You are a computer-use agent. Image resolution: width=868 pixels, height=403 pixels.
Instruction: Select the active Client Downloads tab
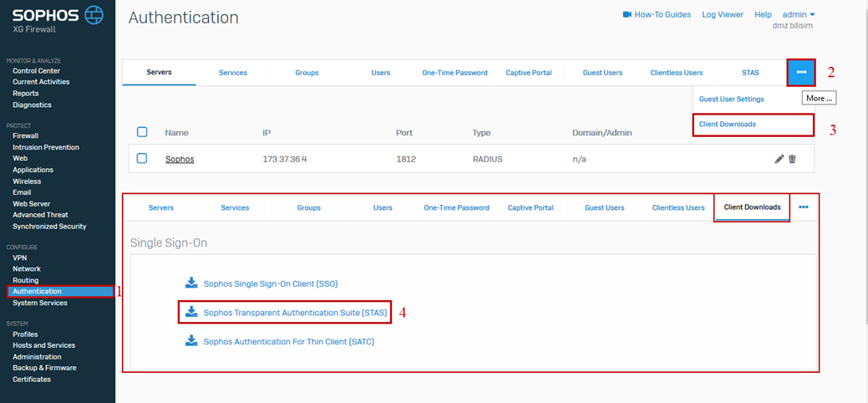(x=753, y=207)
